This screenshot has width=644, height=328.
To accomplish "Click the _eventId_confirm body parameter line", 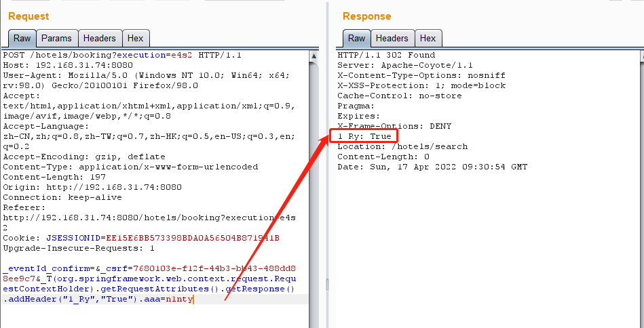I will (149, 268).
